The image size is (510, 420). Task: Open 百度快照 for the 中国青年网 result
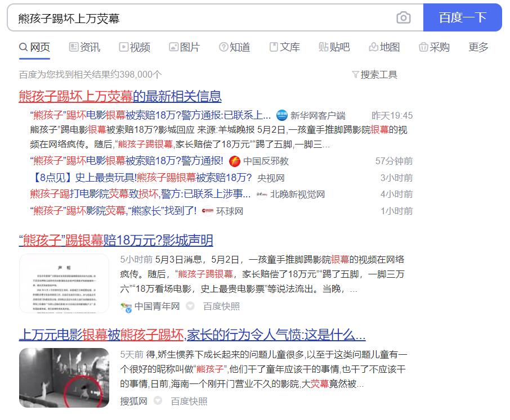click(x=221, y=306)
